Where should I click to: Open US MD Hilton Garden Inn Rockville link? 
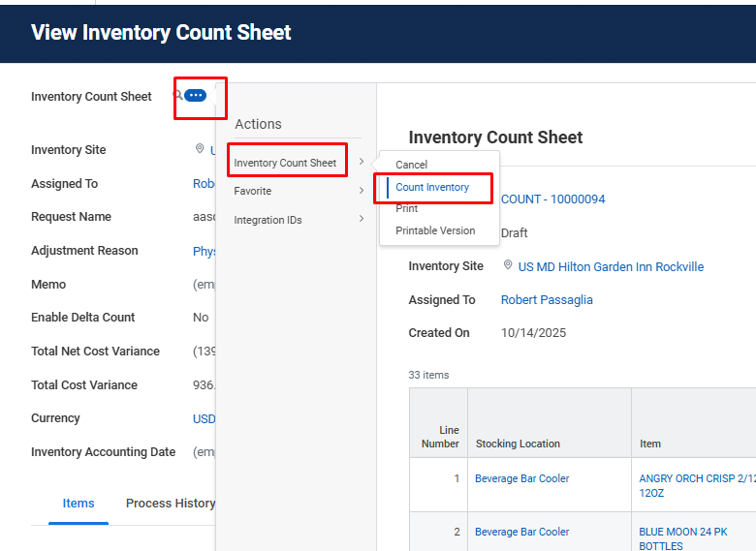[611, 266]
